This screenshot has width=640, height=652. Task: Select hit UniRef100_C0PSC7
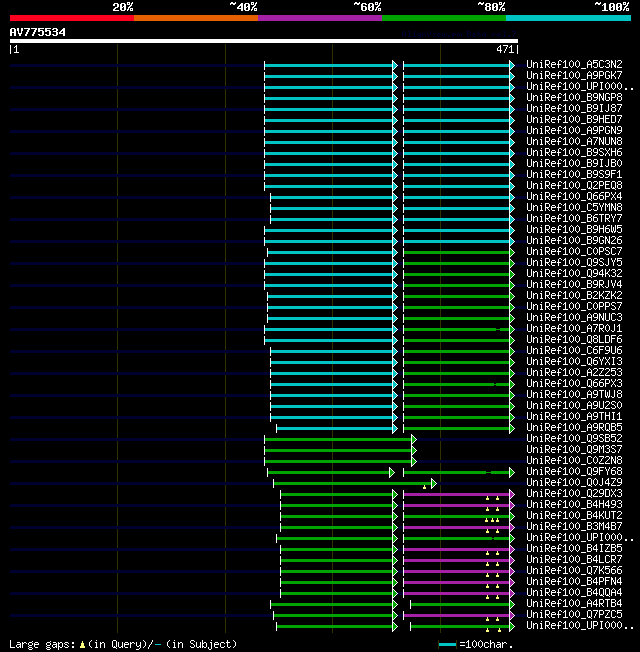coord(574,252)
